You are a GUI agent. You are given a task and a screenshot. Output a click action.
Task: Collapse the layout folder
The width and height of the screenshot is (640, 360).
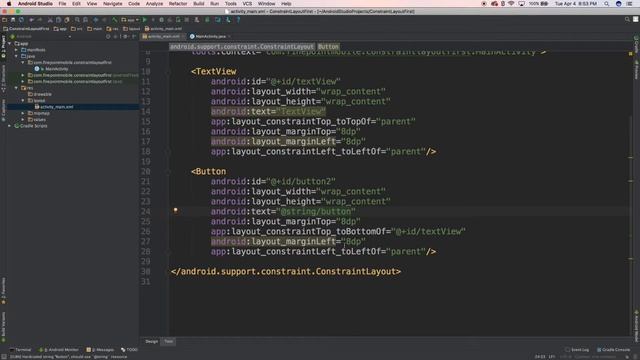click(x=23, y=100)
